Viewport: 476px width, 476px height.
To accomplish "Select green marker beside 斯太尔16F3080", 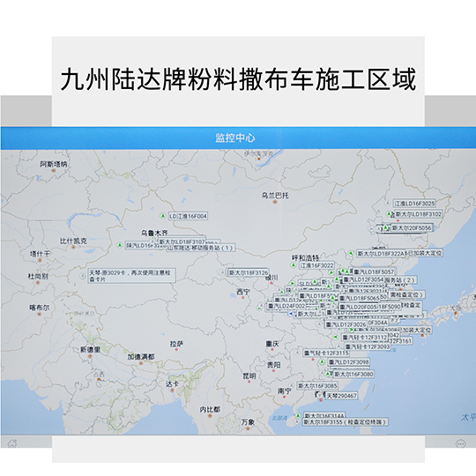I will tap(328, 374).
